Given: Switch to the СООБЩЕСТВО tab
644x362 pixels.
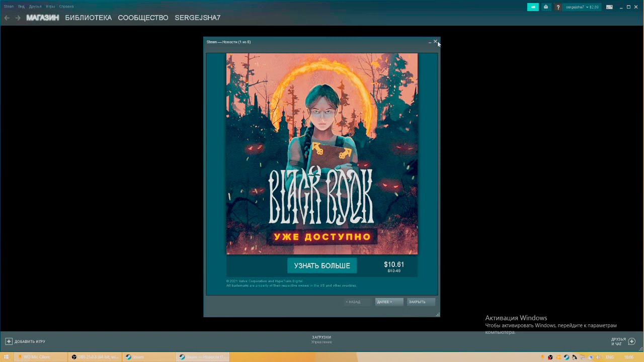Looking at the screenshot, I should pyautogui.click(x=143, y=18).
